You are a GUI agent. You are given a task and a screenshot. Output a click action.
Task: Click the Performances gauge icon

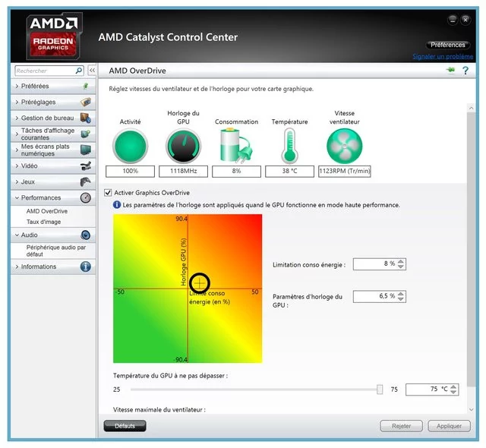pyautogui.click(x=86, y=197)
